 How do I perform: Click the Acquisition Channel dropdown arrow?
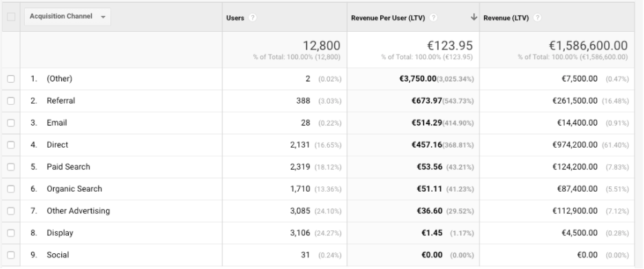pos(103,17)
